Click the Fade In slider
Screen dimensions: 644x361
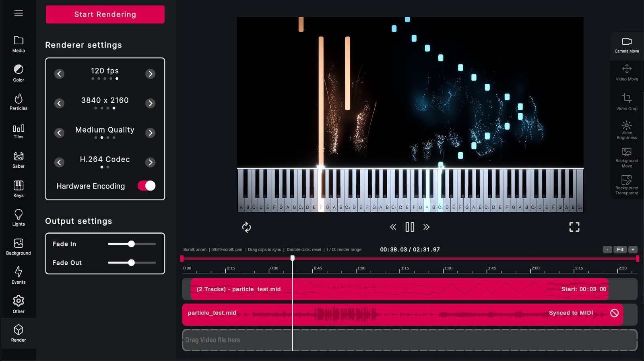[132, 244]
